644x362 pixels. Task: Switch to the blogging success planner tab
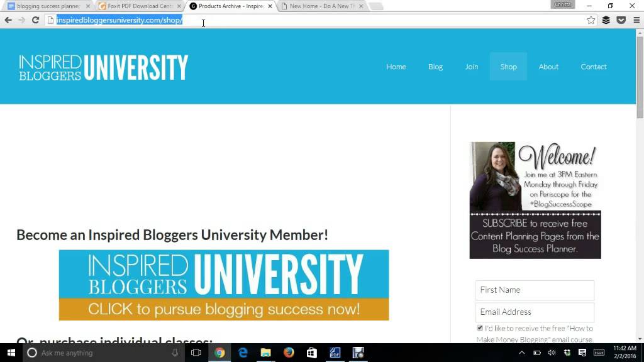pyautogui.click(x=48, y=6)
